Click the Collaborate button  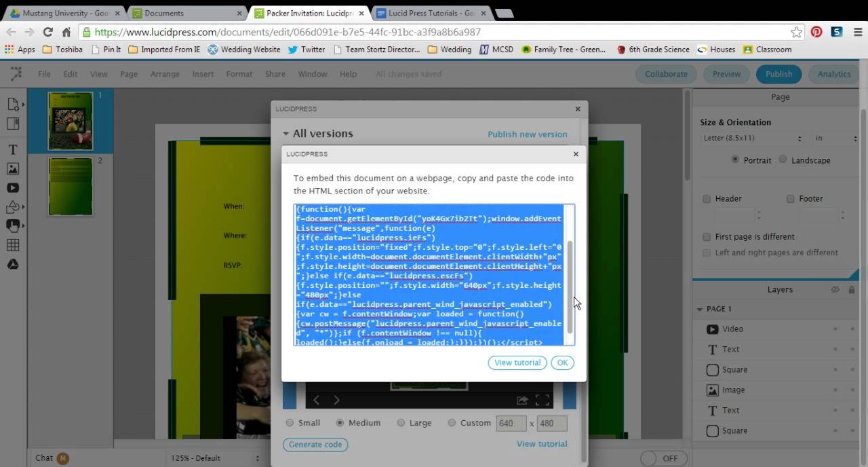coord(666,74)
